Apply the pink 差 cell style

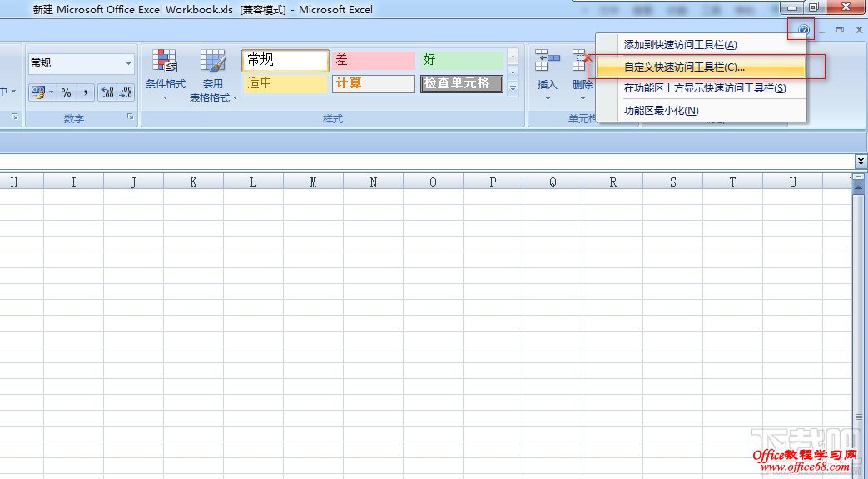(x=373, y=60)
